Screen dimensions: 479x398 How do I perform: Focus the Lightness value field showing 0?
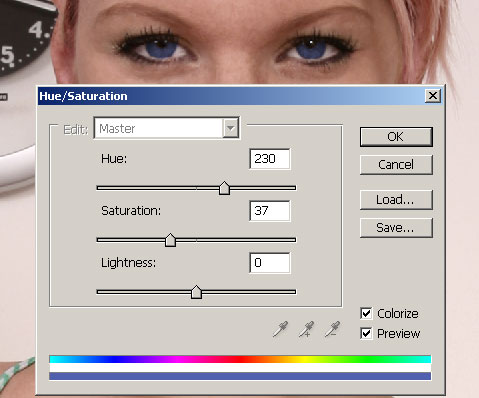click(x=270, y=263)
